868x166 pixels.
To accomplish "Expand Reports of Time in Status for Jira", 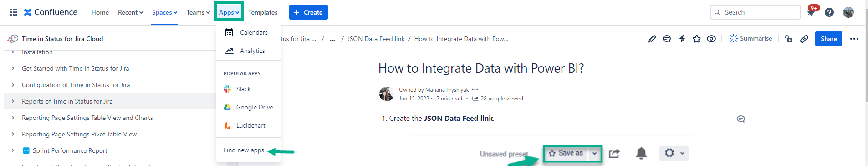I will click(13, 101).
